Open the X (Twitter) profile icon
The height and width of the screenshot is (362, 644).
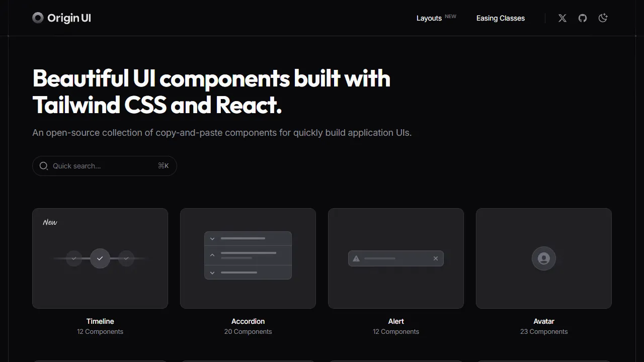pyautogui.click(x=562, y=18)
